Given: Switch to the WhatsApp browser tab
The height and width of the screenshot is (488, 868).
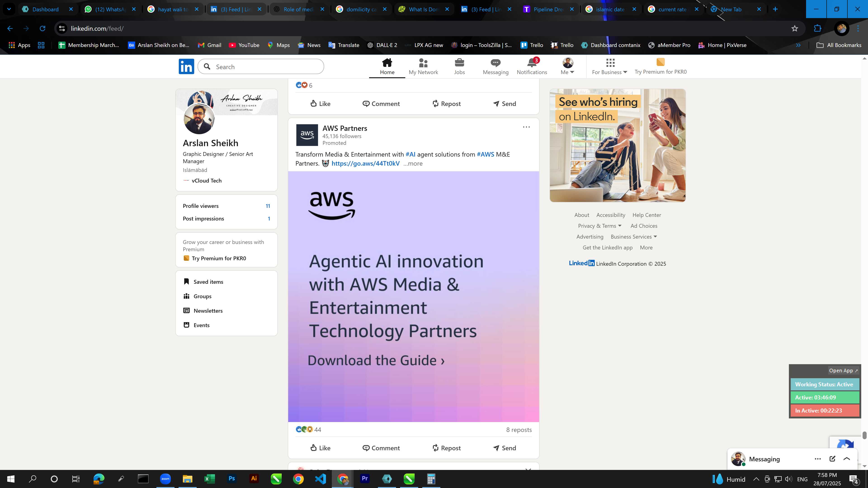Looking at the screenshot, I should point(110,9).
